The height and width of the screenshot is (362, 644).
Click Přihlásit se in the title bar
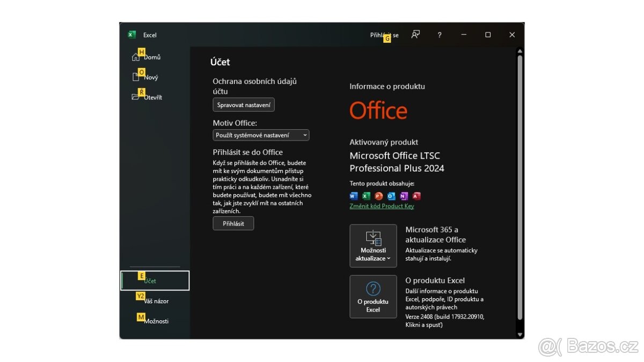(384, 35)
